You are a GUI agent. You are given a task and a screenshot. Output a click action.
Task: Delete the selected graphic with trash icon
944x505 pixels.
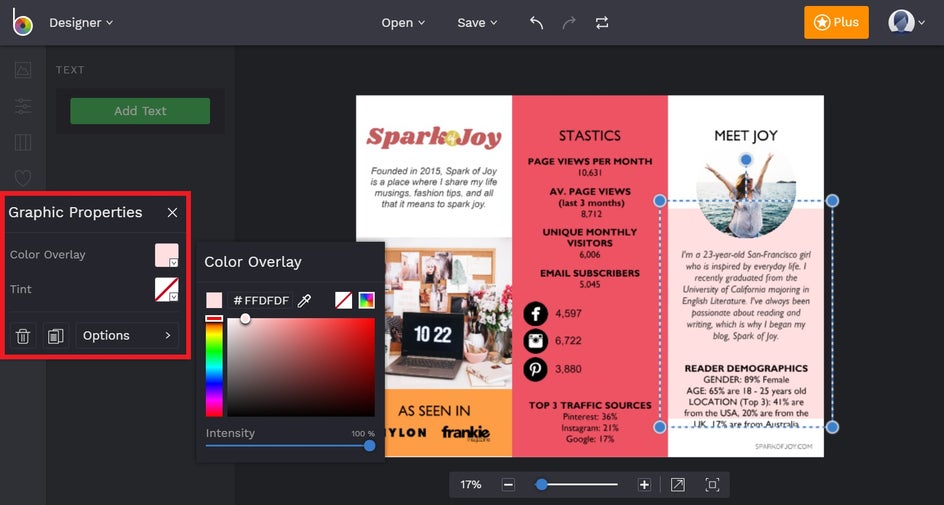tap(23, 336)
